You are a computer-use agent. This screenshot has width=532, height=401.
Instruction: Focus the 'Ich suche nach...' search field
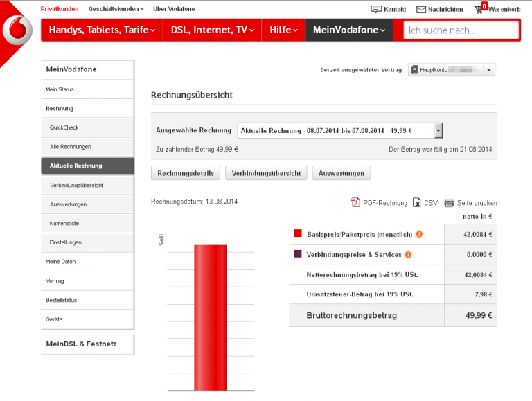pyautogui.click(x=461, y=30)
